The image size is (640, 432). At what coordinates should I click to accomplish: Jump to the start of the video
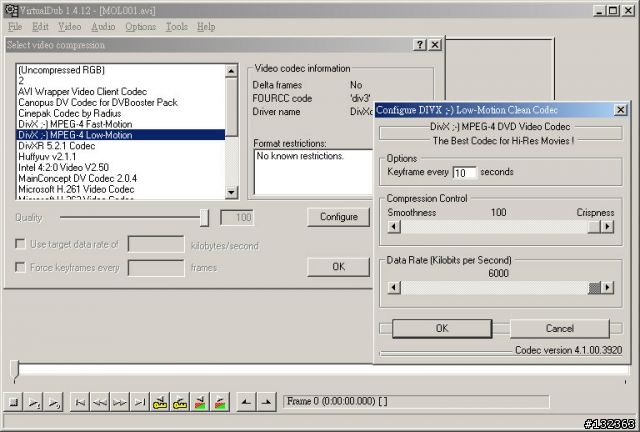click(80, 403)
